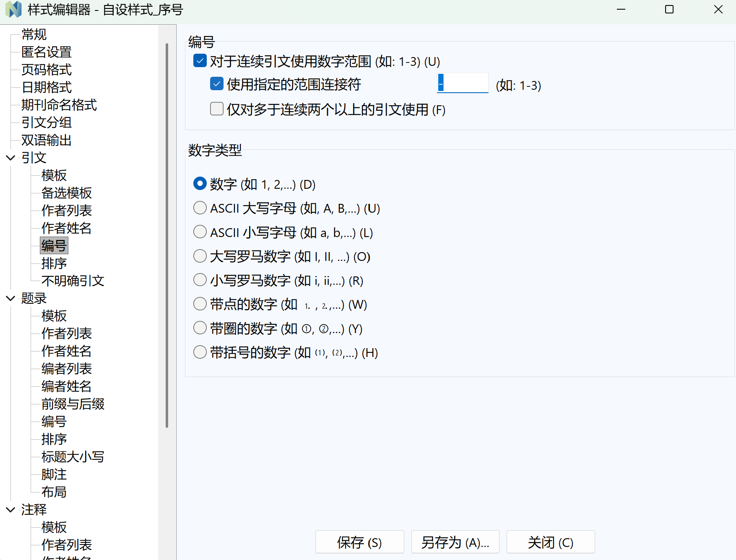Select 备选模板 under 引文
The width and height of the screenshot is (736, 560).
[67, 193]
